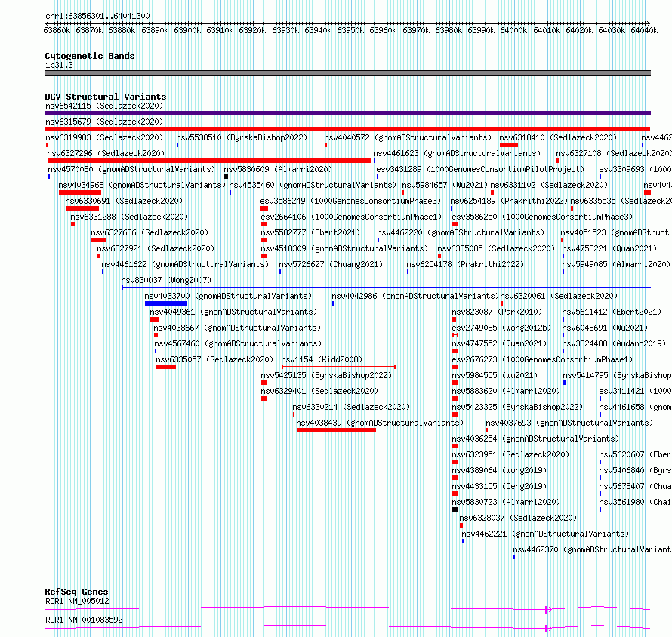Click the nsv6315679 red variant bar
The width and height of the screenshot is (672, 637).
347,129
